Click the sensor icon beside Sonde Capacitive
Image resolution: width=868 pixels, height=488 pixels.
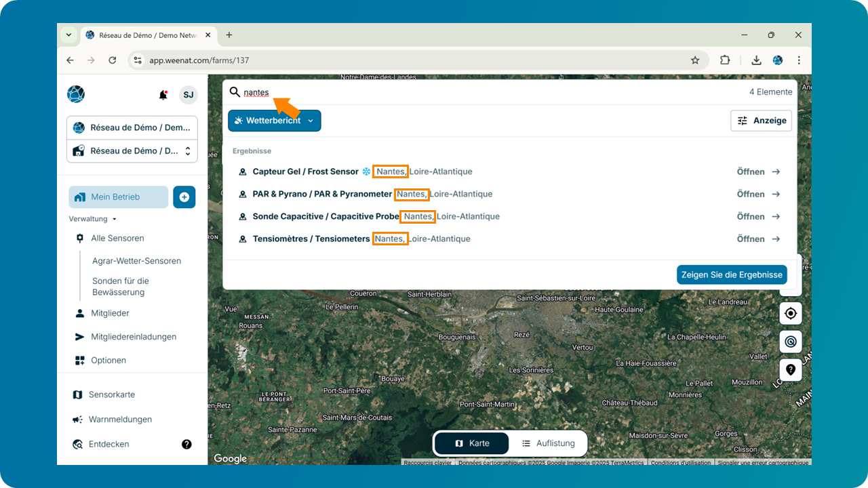(x=242, y=217)
